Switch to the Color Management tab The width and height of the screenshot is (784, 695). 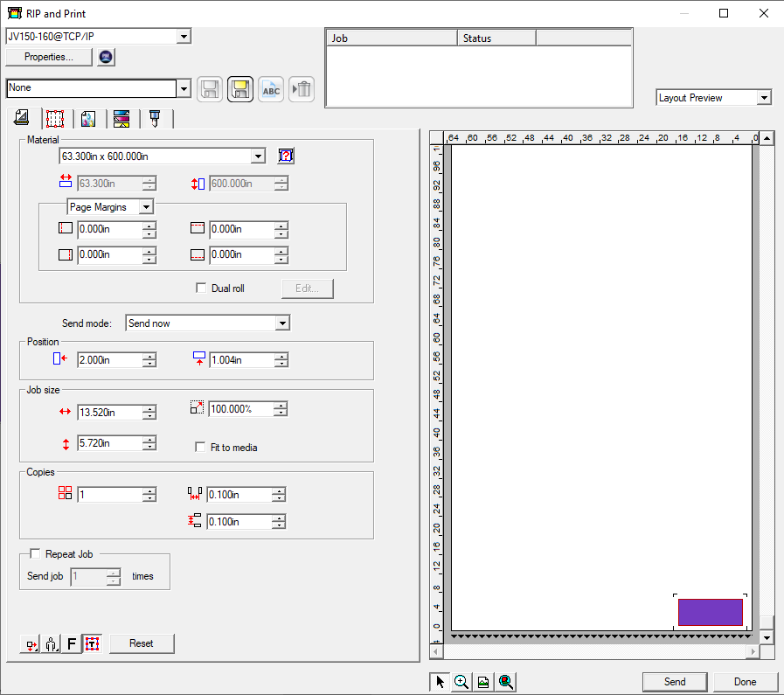tap(87, 119)
